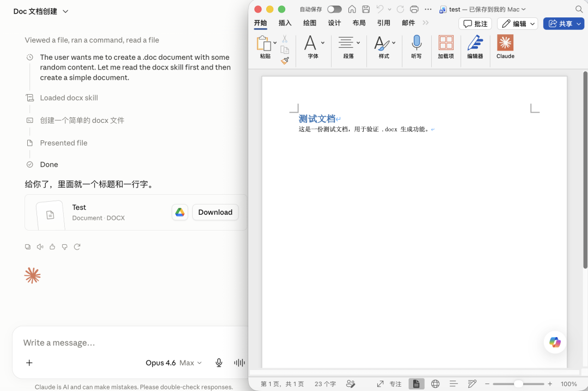The height and width of the screenshot is (391, 588).
Task: Switch to Outline view in status bar
Action: tap(454, 384)
